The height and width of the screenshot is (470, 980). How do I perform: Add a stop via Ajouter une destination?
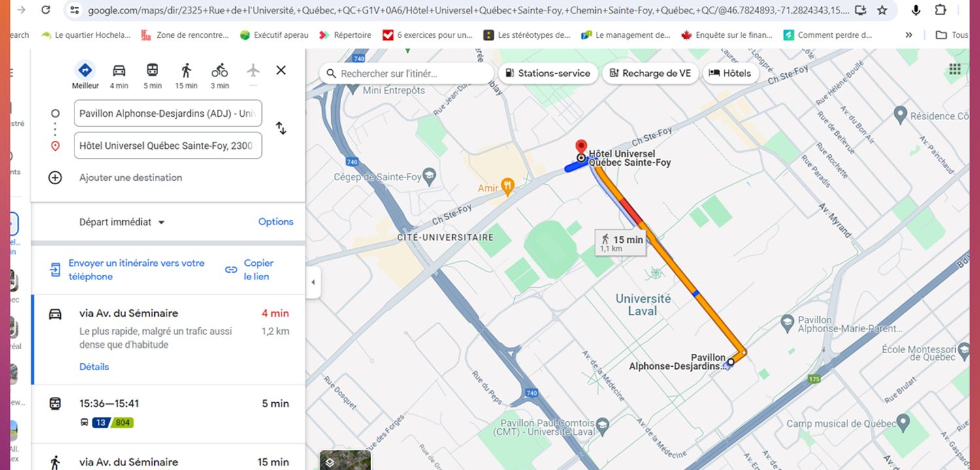point(130,178)
